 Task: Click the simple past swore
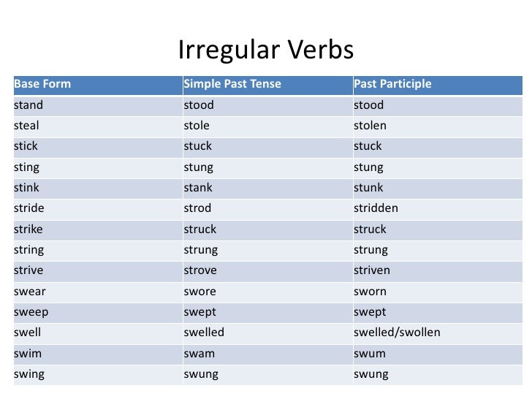tap(199, 292)
